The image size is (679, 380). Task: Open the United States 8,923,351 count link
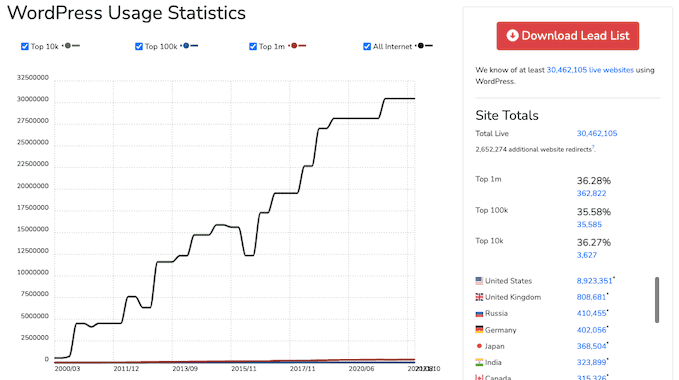tap(594, 281)
